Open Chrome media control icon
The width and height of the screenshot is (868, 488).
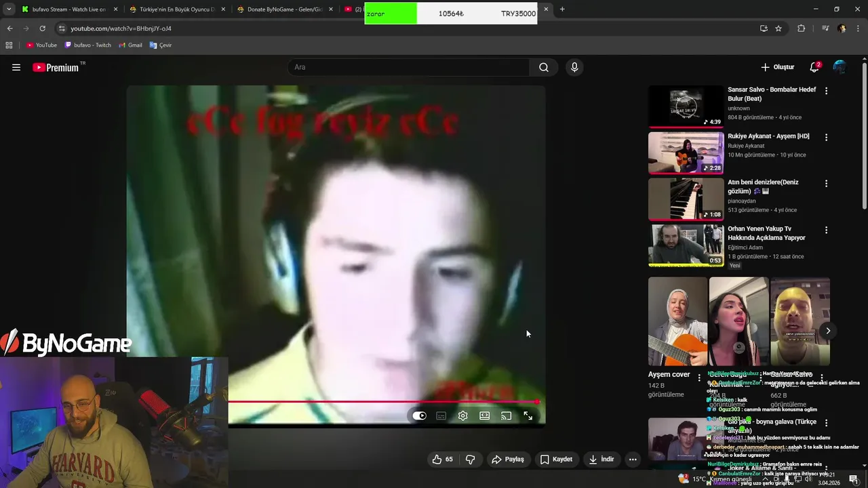click(x=825, y=28)
